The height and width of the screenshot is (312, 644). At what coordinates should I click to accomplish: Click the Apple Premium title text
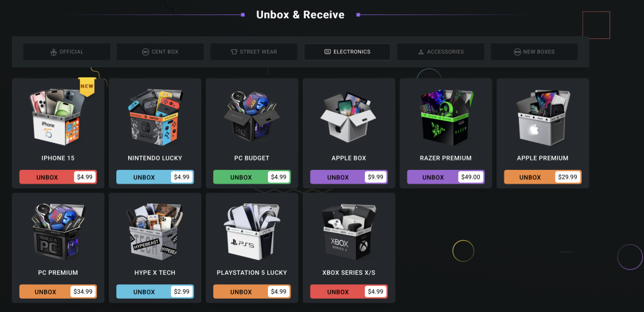543,158
